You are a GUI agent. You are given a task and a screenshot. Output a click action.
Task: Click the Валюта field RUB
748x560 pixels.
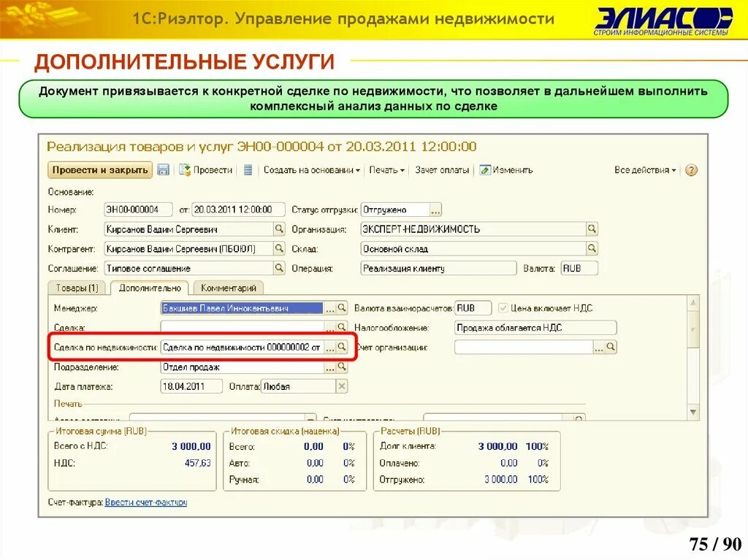click(579, 268)
